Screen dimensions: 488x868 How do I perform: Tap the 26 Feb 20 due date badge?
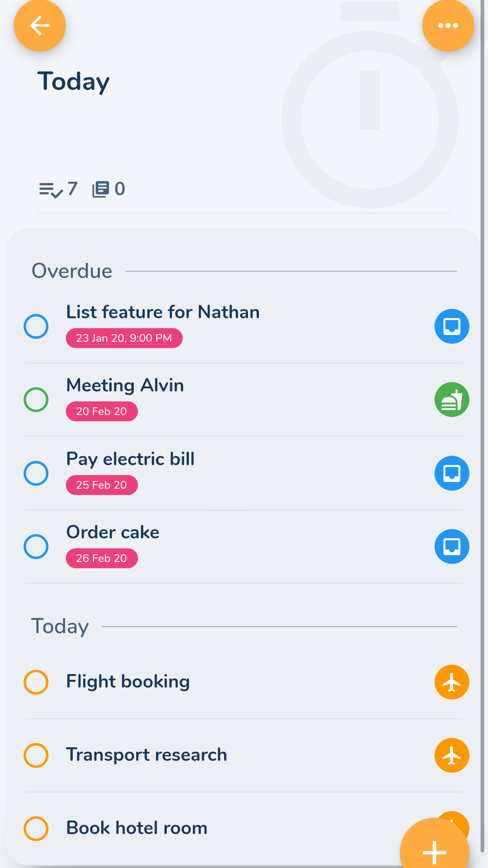(102, 558)
